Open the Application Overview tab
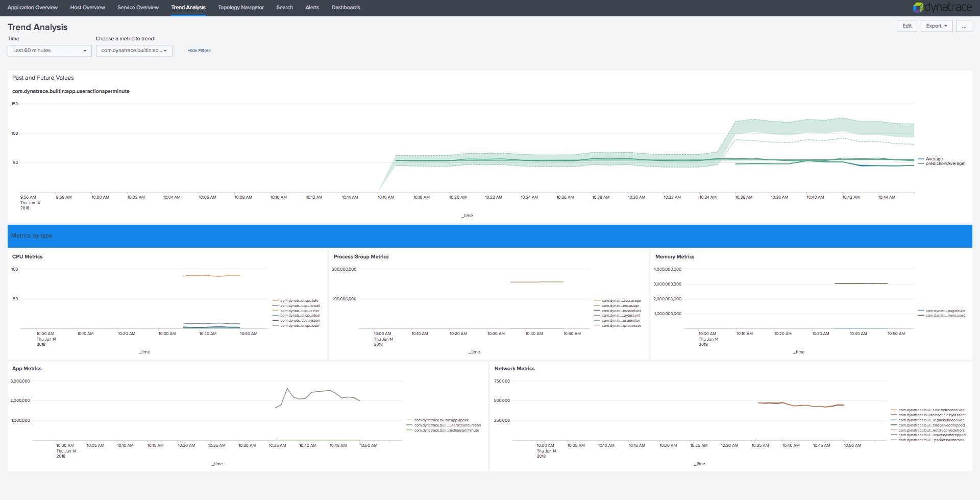The height and width of the screenshot is (500, 980). (x=33, y=8)
